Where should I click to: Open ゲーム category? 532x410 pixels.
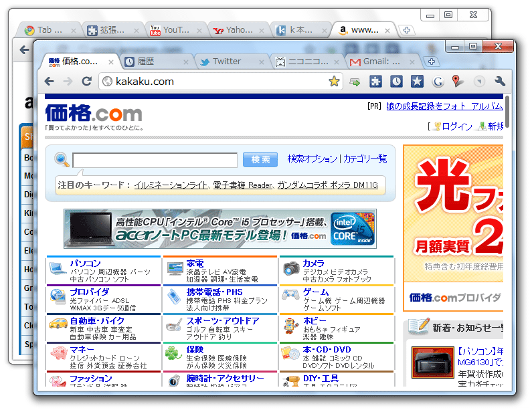click(316, 292)
